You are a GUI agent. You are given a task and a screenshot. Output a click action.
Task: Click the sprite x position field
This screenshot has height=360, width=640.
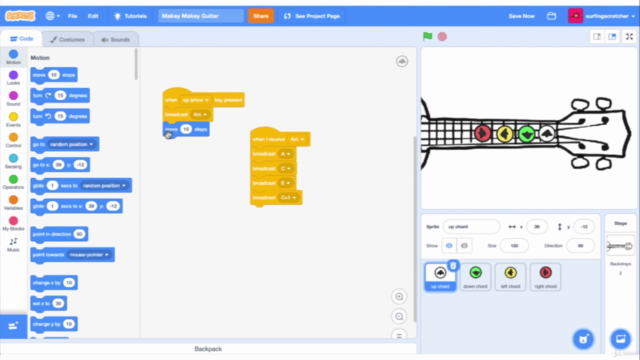(537, 227)
